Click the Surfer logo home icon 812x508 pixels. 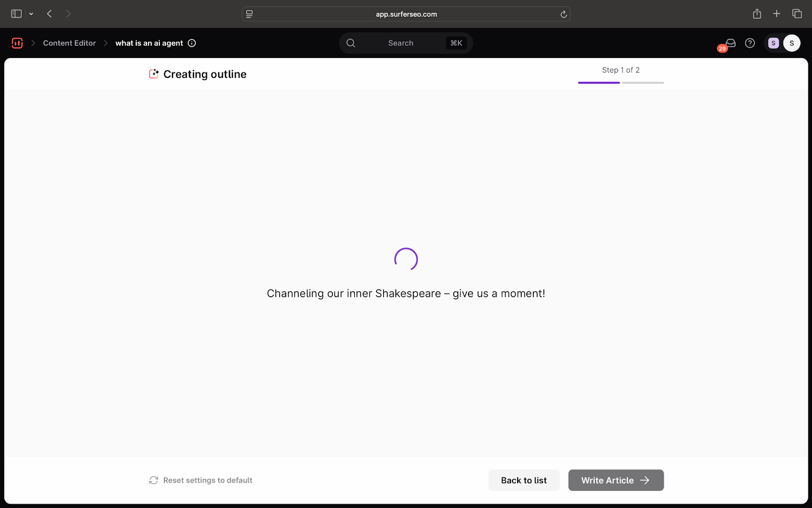[17, 43]
